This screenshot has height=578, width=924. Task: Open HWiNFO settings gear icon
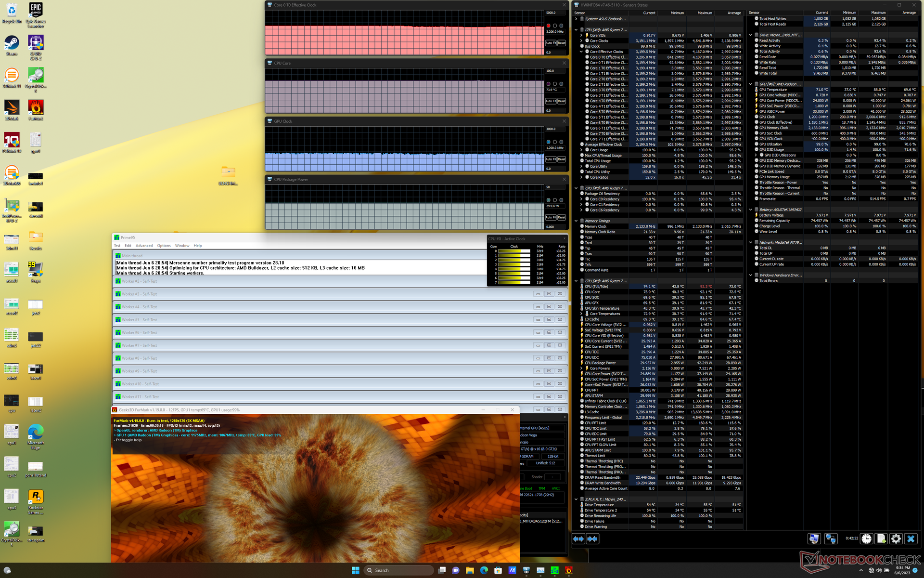pos(896,539)
